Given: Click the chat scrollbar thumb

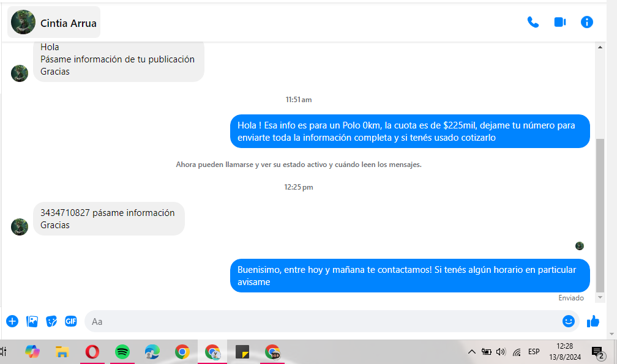Looking at the screenshot, I should pos(600,215).
